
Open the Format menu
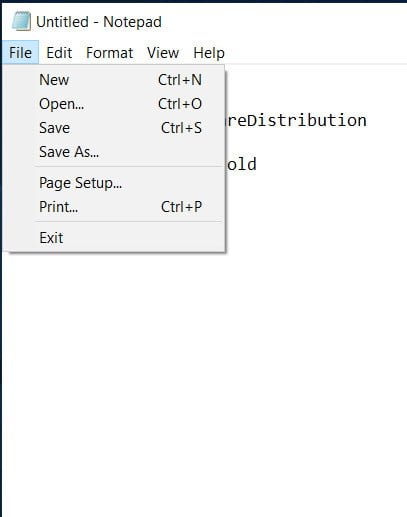pos(109,53)
